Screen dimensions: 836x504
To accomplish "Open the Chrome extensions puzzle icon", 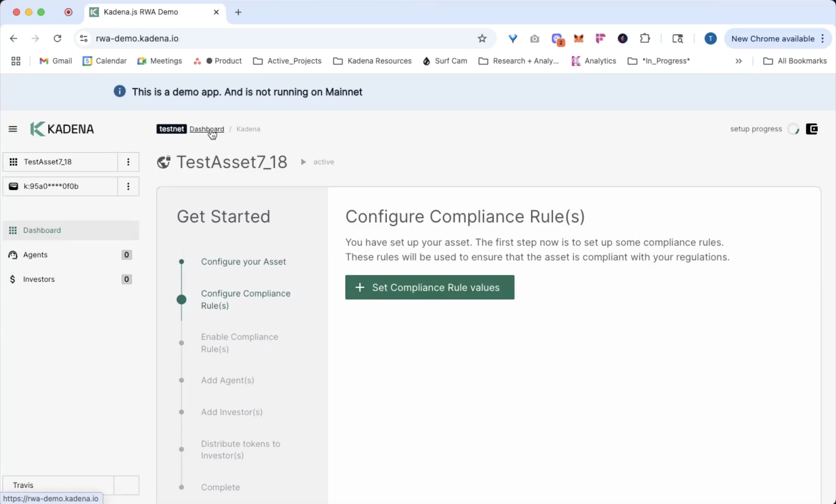I will click(x=645, y=39).
